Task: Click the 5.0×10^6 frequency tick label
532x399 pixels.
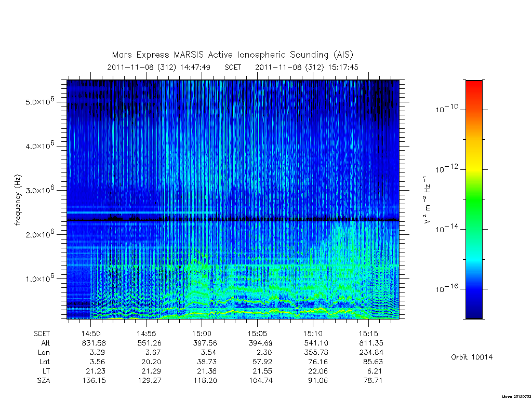Action: click(x=39, y=101)
